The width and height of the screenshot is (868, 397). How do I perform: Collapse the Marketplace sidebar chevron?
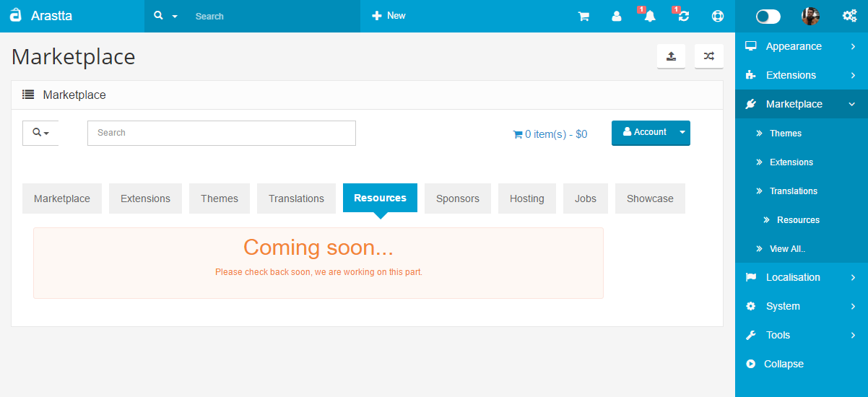pos(852,104)
